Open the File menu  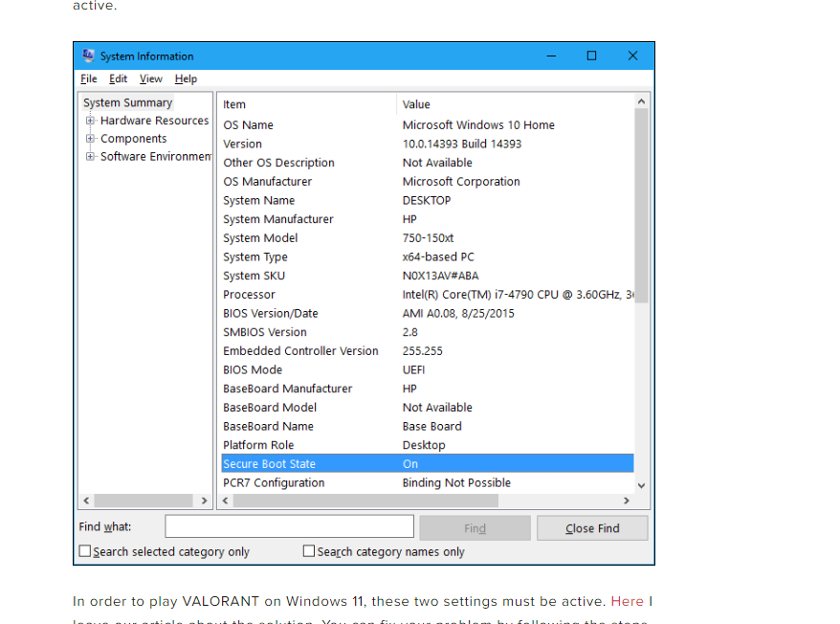point(88,78)
